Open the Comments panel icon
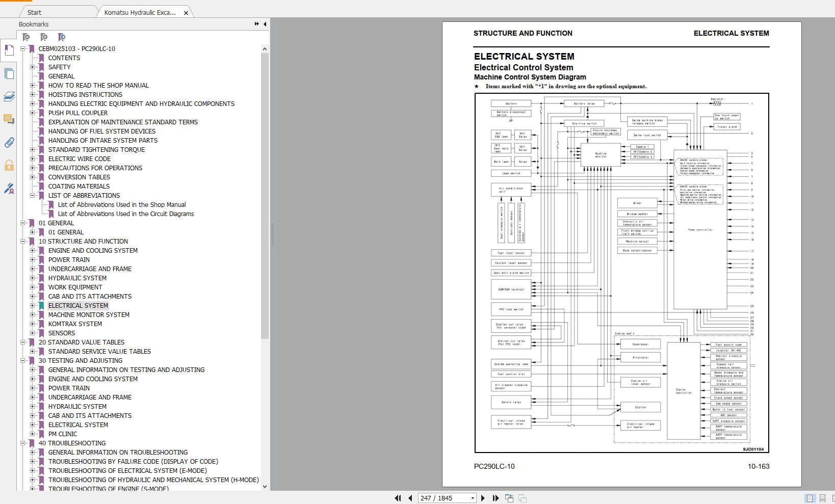 point(9,119)
